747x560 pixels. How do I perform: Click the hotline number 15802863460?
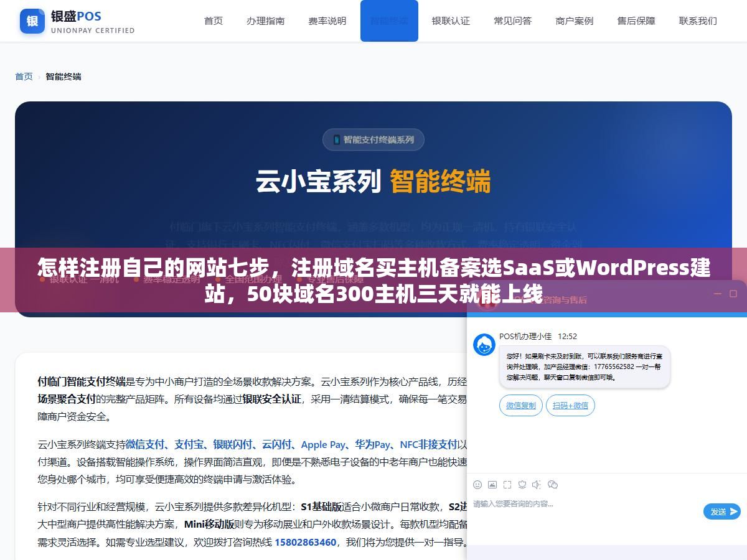tap(306, 542)
